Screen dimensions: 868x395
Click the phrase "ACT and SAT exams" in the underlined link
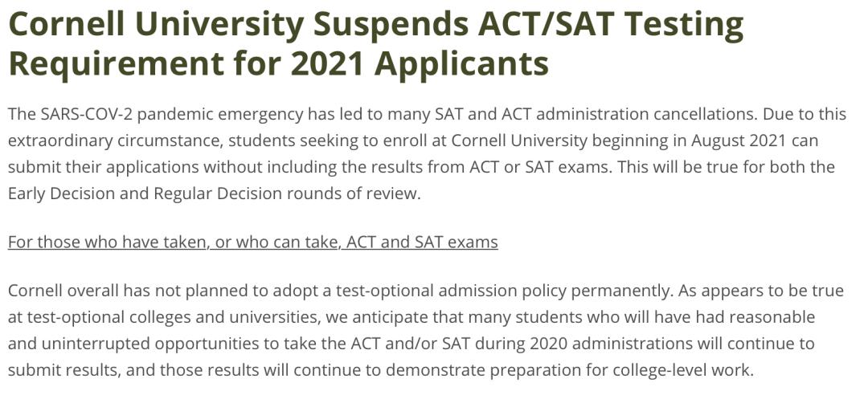422,242
